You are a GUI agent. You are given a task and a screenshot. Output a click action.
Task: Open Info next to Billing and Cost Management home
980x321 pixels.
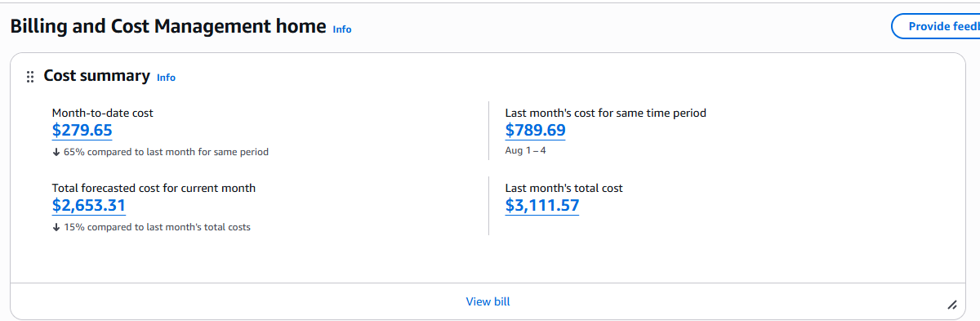(x=342, y=29)
